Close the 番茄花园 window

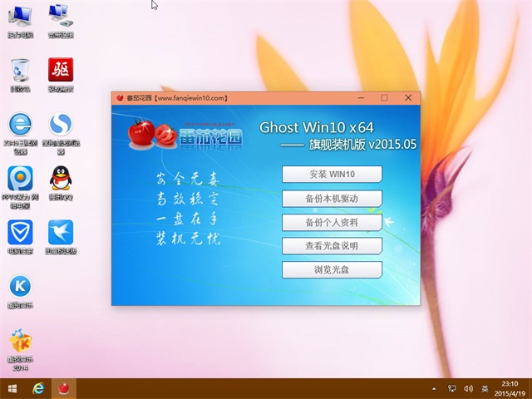pos(408,98)
